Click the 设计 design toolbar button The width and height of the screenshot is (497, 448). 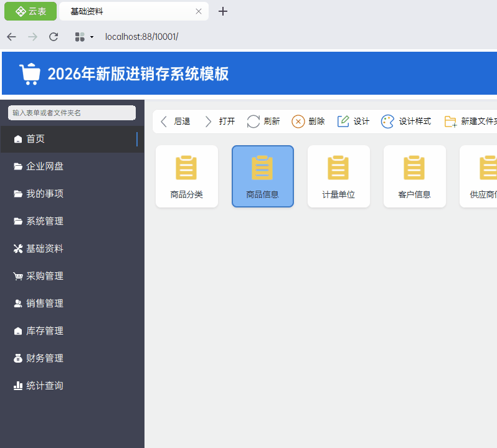click(353, 122)
